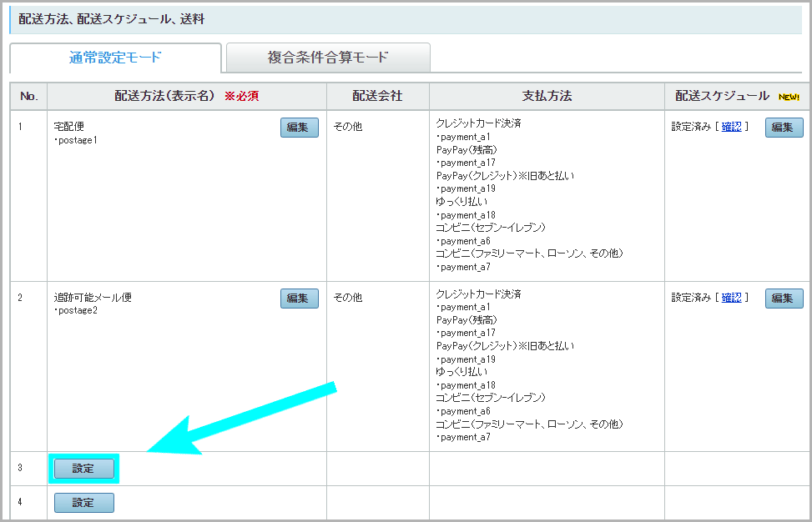Click 設定 button in row 3
Image resolution: width=812 pixels, height=522 pixels.
pos(84,469)
